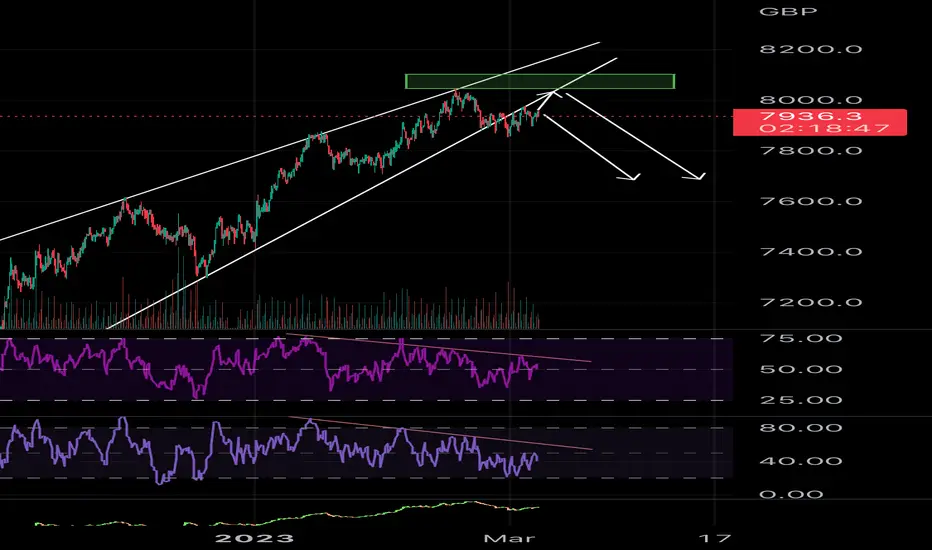Click the 80.00 lower indicator scale value
The image size is (932, 550).
801,428
